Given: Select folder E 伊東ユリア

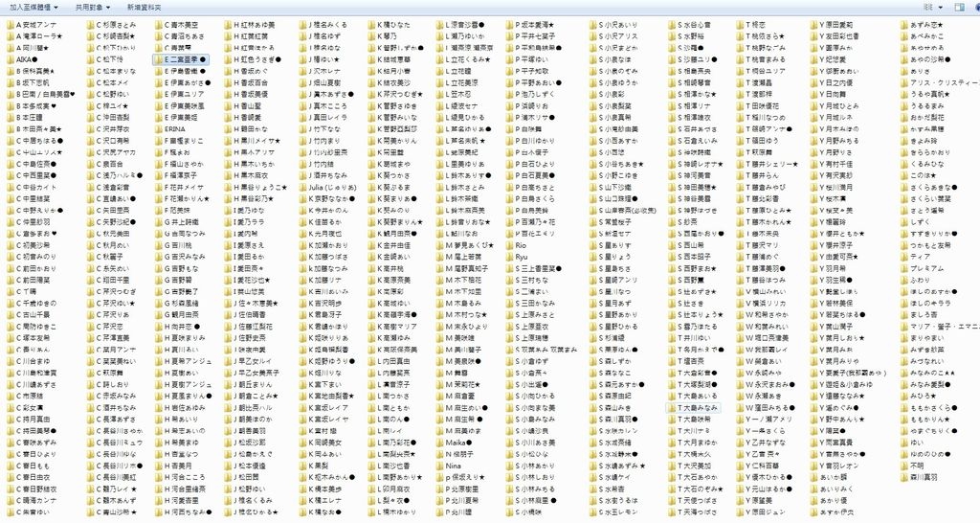Looking at the screenshot, I should 179,95.
